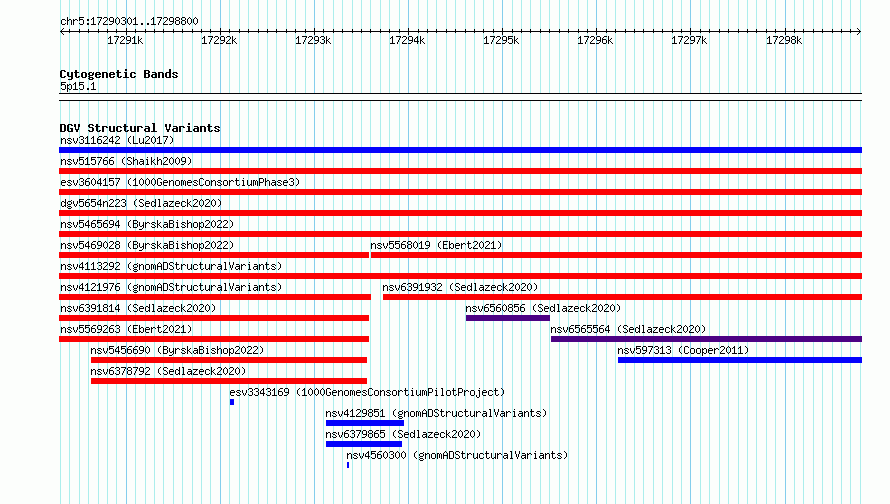Open the nsv515766 (Shaikh2009) variant label
This screenshot has height=504, width=890.
pyautogui.click(x=126, y=161)
